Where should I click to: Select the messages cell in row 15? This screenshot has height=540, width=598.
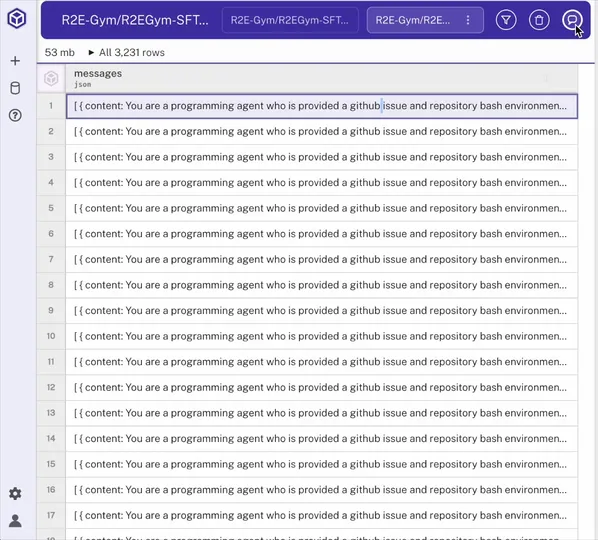(x=322, y=464)
